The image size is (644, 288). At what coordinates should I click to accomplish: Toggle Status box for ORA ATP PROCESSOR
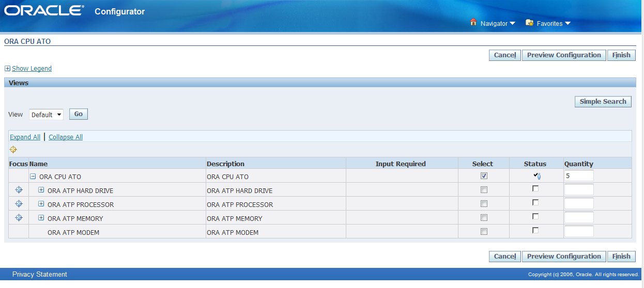[x=535, y=202]
